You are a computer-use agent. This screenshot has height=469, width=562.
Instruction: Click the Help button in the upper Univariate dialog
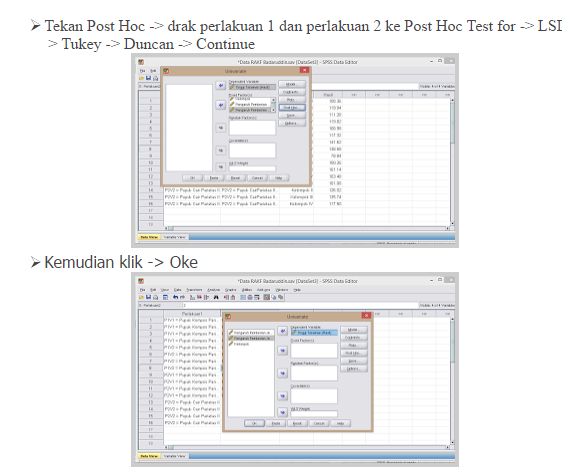(x=278, y=178)
